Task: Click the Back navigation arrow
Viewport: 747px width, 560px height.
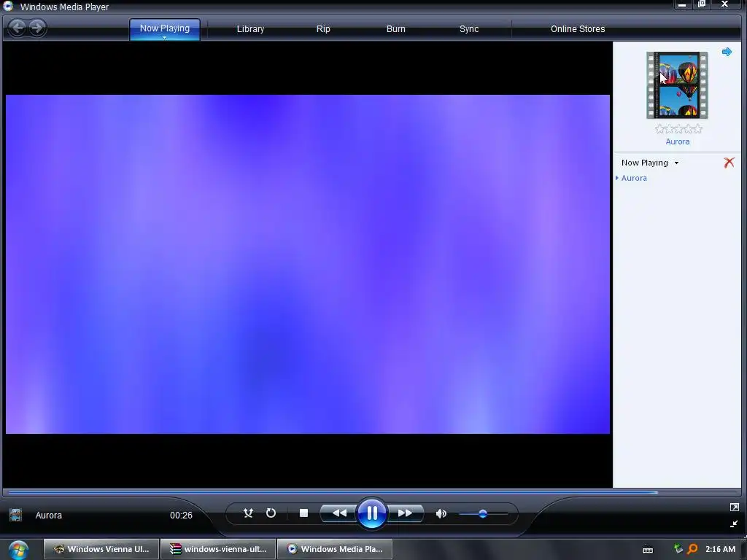Action: (18, 28)
